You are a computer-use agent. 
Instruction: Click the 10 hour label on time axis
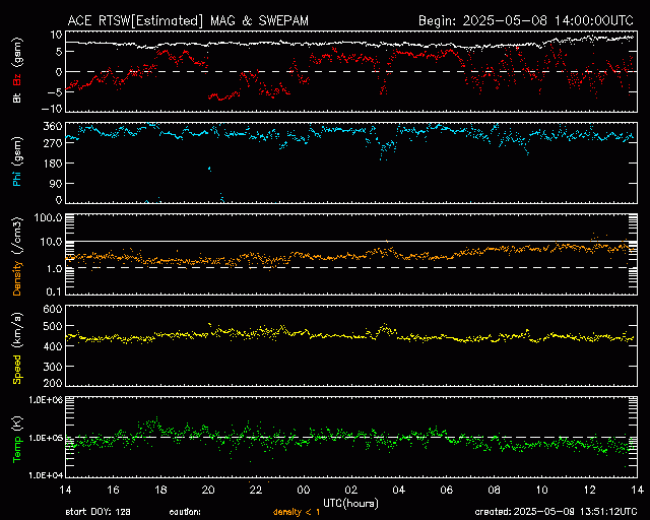point(542,490)
